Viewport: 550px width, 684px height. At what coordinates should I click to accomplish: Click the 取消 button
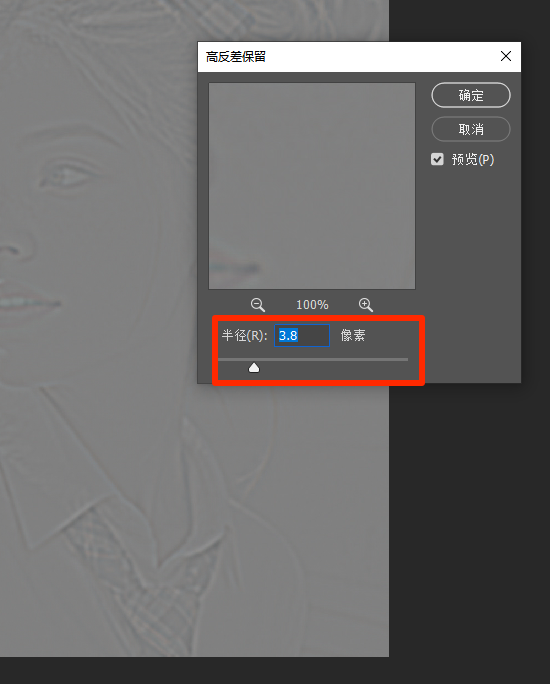click(x=471, y=129)
